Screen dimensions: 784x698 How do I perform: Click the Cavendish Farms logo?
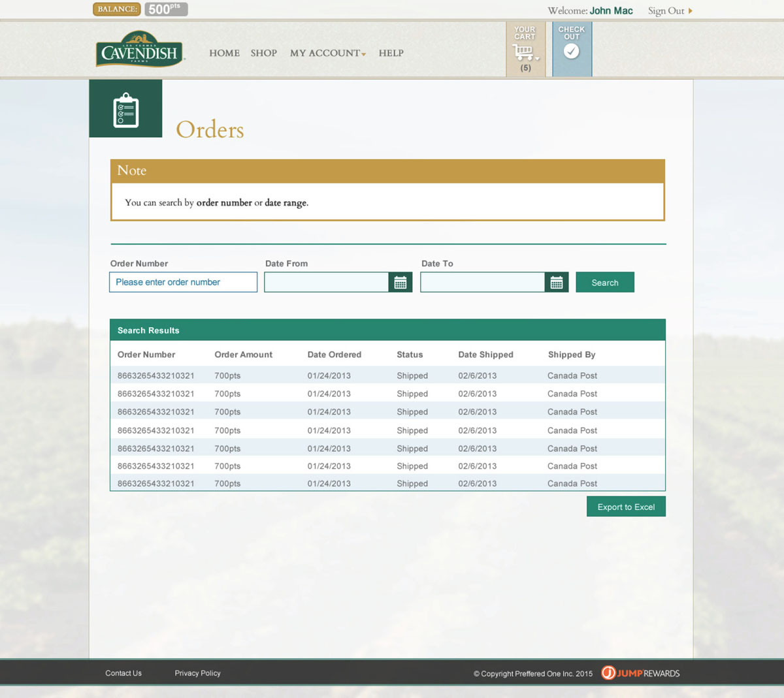pyautogui.click(x=139, y=50)
